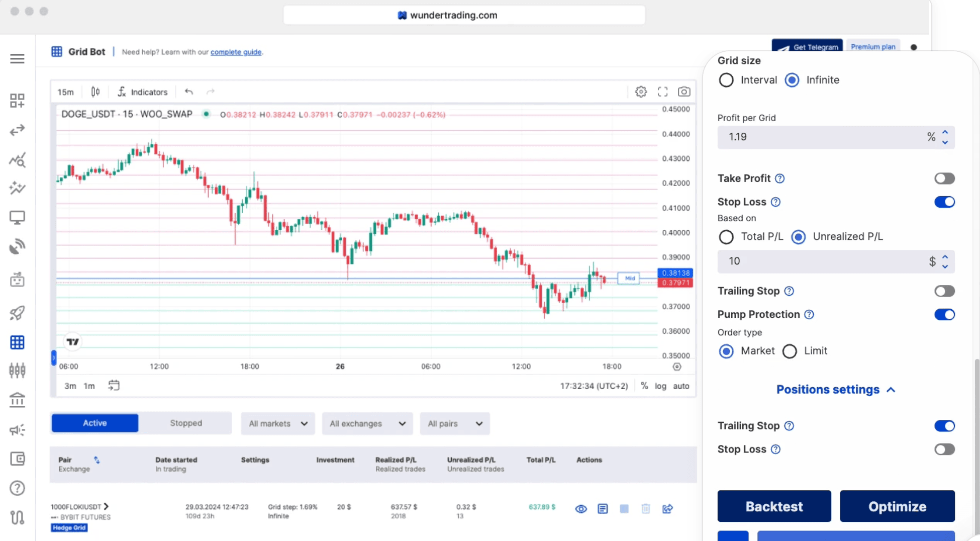
Task: Open the rocket icon in the left sidebar
Action: (17, 313)
